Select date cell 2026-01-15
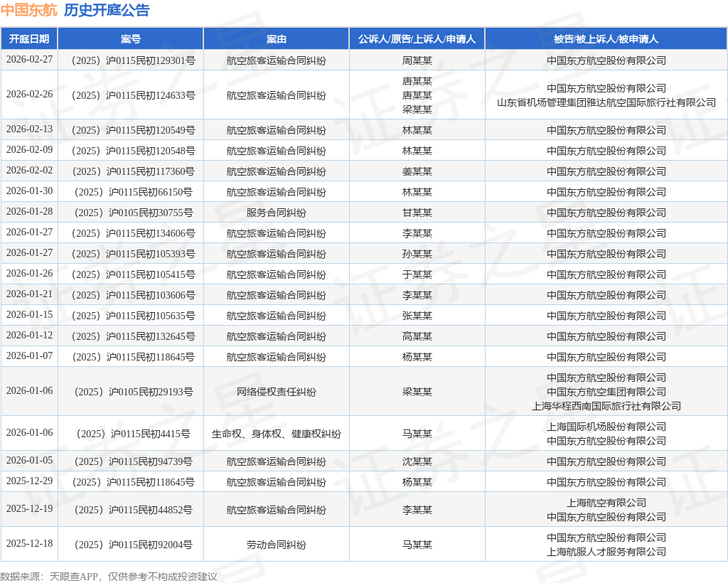Image resolution: width=728 pixels, height=583 pixels. point(29,315)
